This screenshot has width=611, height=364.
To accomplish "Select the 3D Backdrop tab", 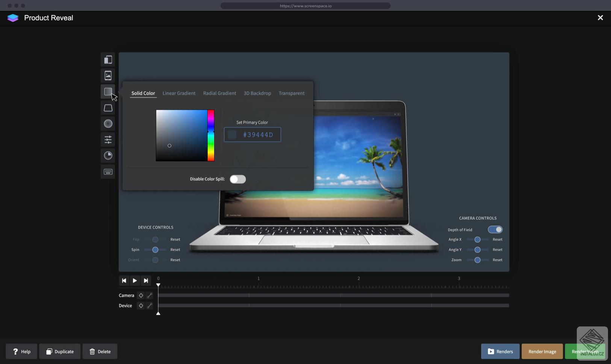I will [257, 93].
